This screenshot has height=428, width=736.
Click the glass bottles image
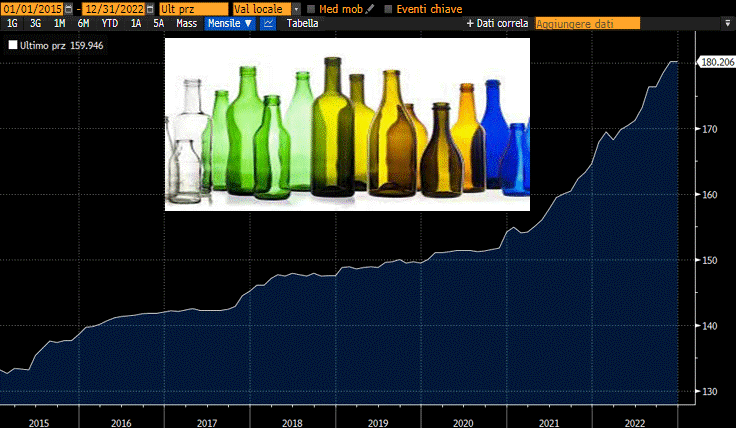click(x=347, y=124)
